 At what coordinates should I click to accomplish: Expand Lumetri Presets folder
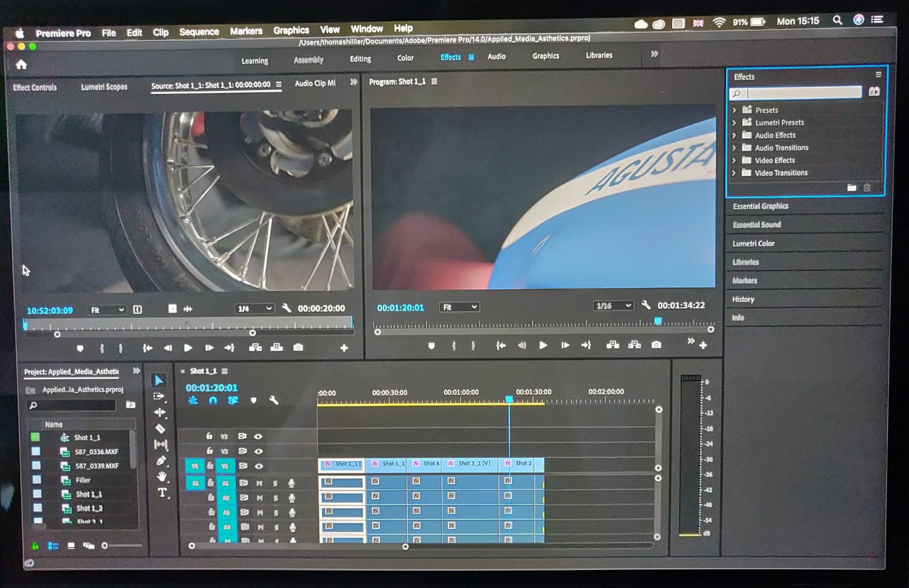(x=734, y=123)
